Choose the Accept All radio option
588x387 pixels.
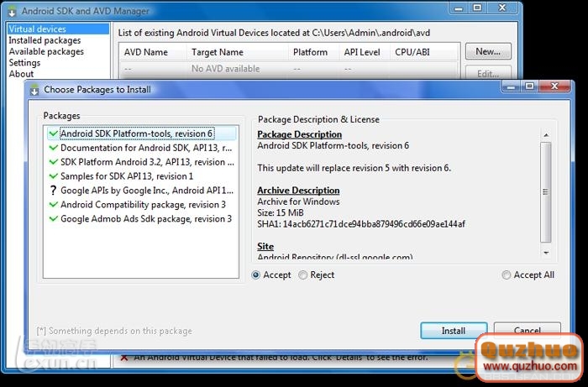(x=507, y=275)
